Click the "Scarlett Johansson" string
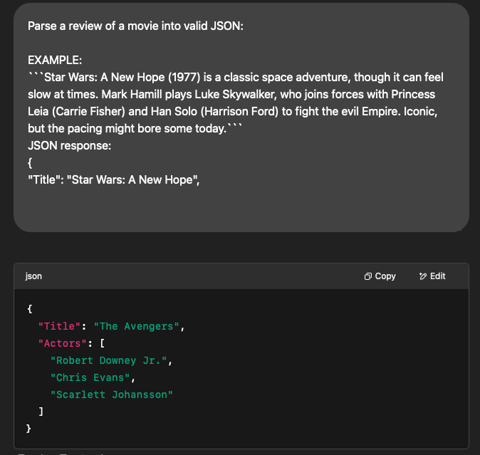 click(x=112, y=394)
